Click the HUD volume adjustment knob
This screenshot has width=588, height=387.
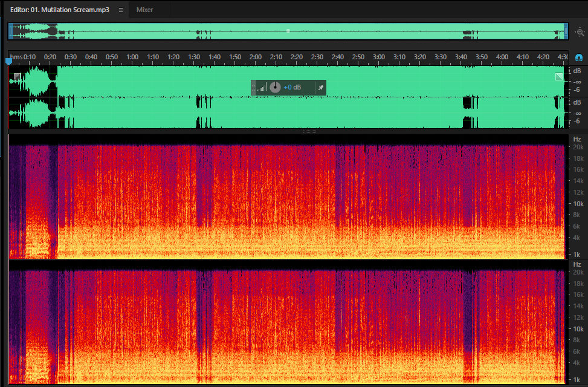click(x=275, y=87)
